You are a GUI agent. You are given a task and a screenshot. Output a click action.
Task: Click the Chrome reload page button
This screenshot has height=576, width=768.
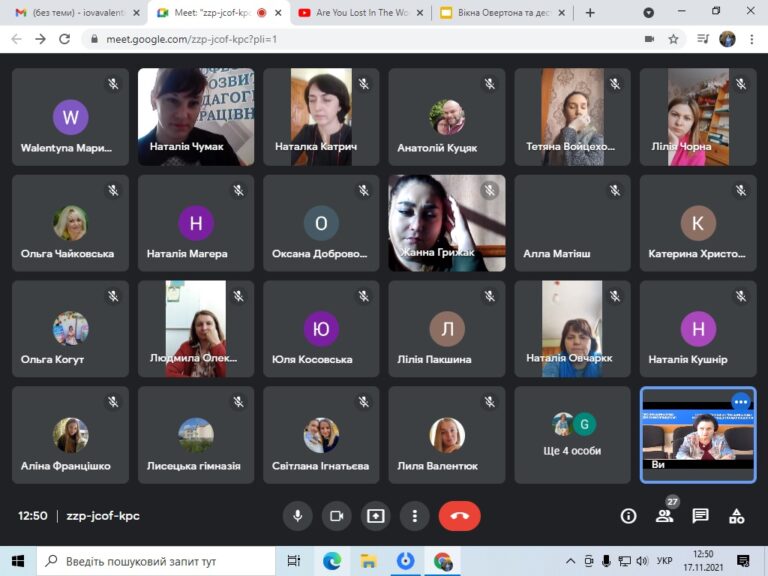pos(65,39)
